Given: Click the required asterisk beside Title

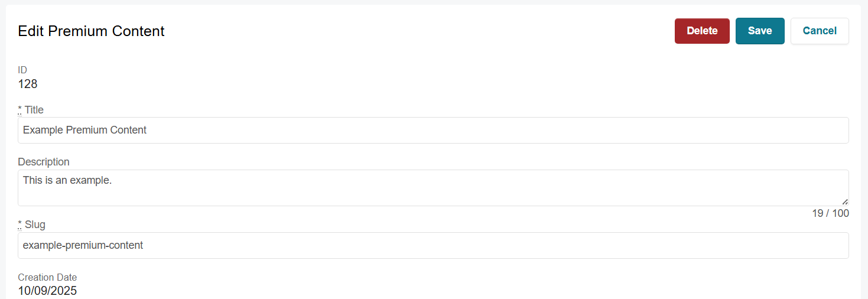Looking at the screenshot, I should point(20,110).
